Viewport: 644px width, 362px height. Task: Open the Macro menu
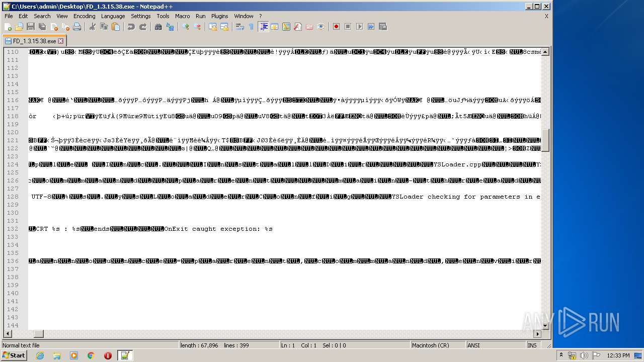tap(183, 16)
